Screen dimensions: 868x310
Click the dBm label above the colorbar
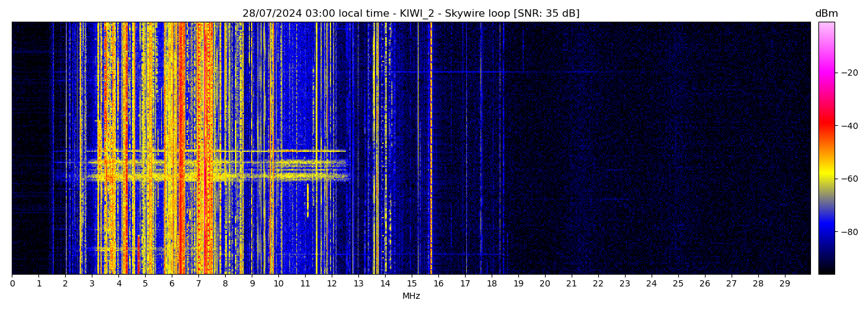[826, 14]
